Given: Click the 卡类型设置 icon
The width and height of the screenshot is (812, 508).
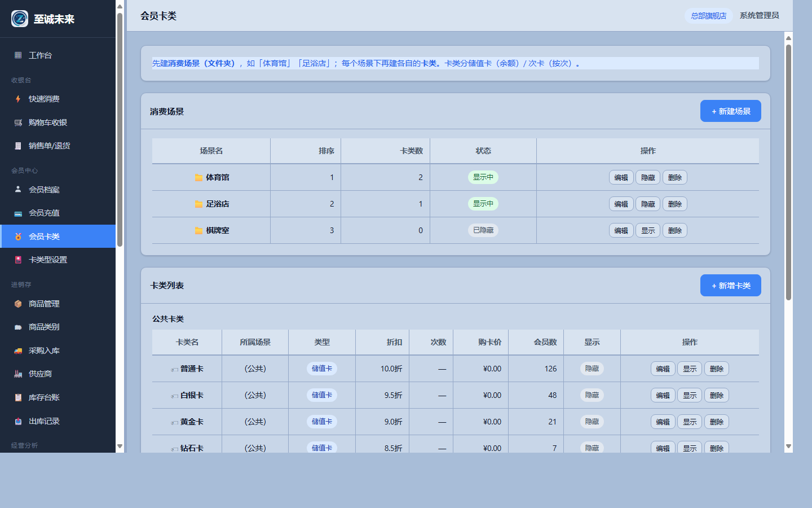Looking at the screenshot, I should (18, 260).
